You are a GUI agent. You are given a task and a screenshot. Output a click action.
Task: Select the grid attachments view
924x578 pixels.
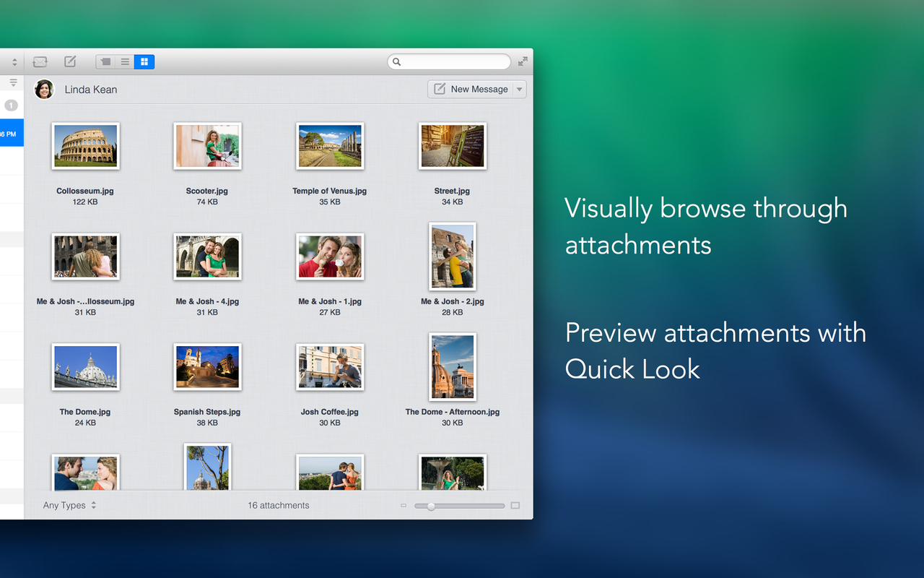pyautogui.click(x=144, y=62)
